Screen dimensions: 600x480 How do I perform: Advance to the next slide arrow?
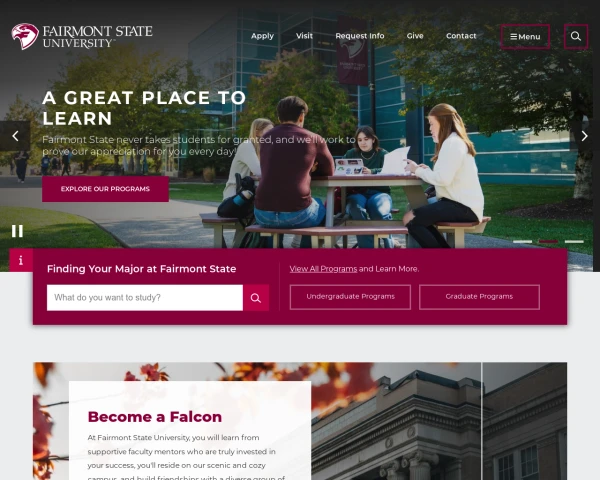(584, 136)
